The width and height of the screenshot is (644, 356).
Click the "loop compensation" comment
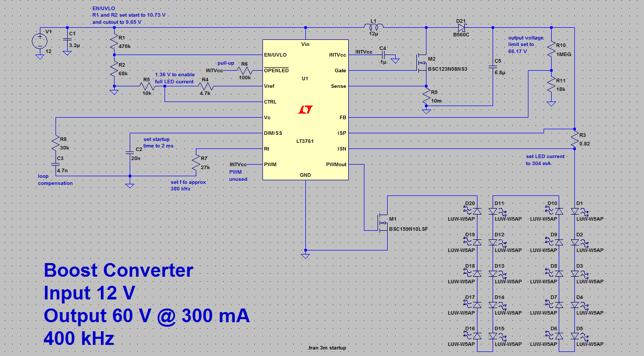pyautogui.click(x=55, y=180)
